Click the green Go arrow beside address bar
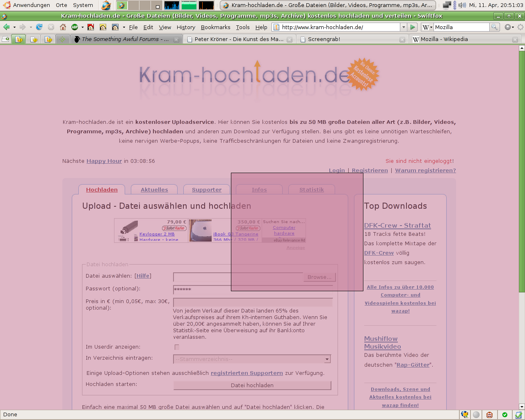This screenshot has width=525, height=420. (x=413, y=27)
